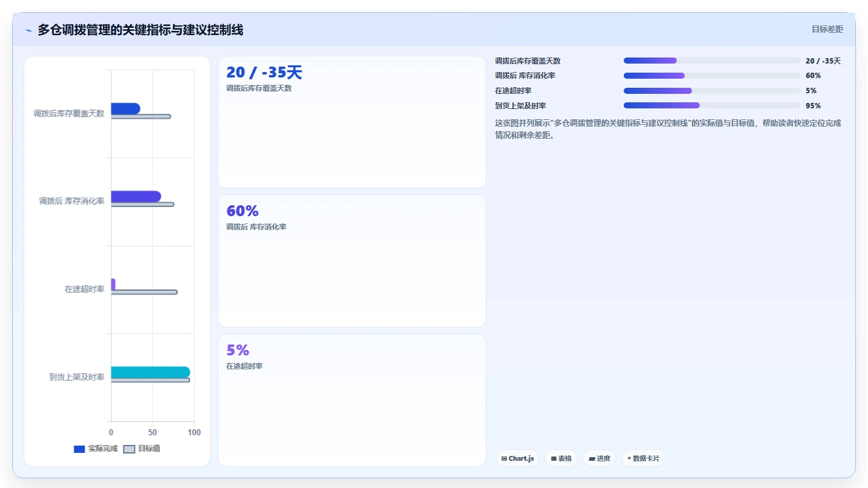Click cyan actual bar for 到货上架及时率
This screenshot has width=868, height=488.
coord(151,372)
